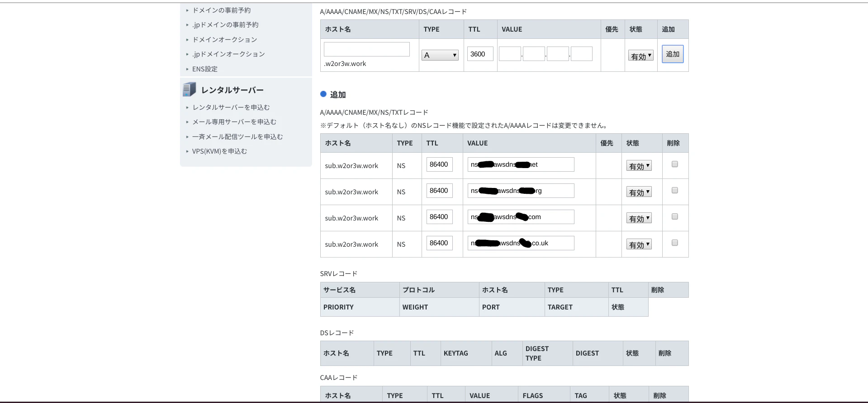Open status dropdown for the .co.uk NS record
Viewport: 868px width, 403px height.
tap(639, 244)
